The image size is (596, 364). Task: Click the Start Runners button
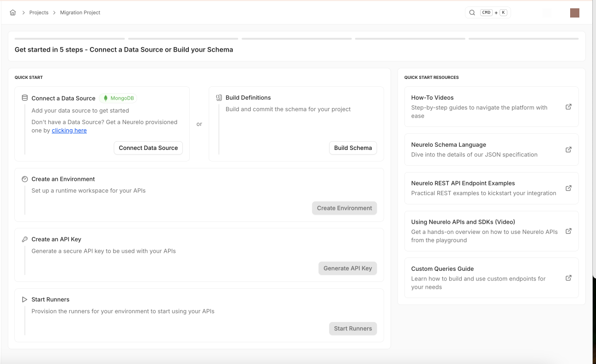coord(353,328)
